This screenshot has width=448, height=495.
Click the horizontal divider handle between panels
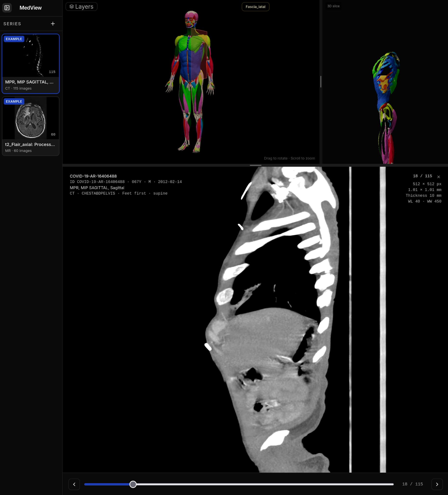point(255,165)
